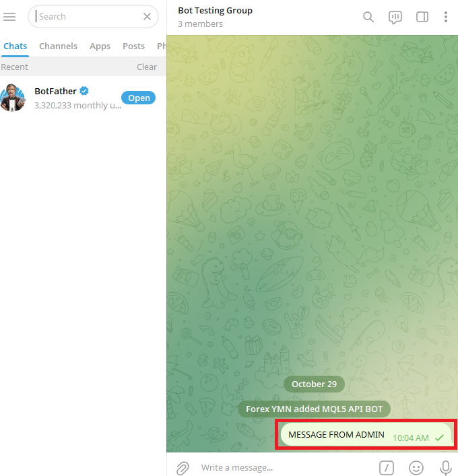The height and width of the screenshot is (476, 458).
Task: Click the October 29 date badge
Action: pyautogui.click(x=314, y=384)
